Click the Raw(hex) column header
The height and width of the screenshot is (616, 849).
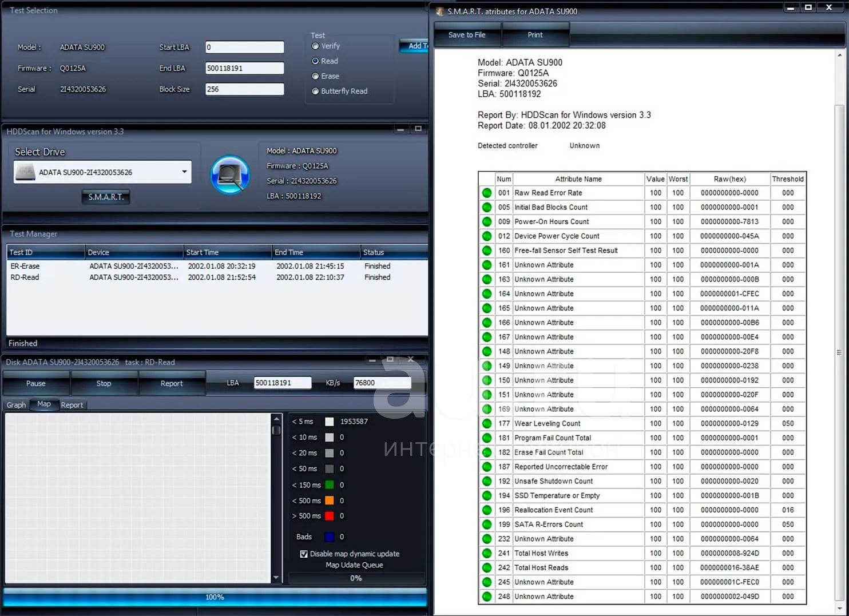click(729, 179)
